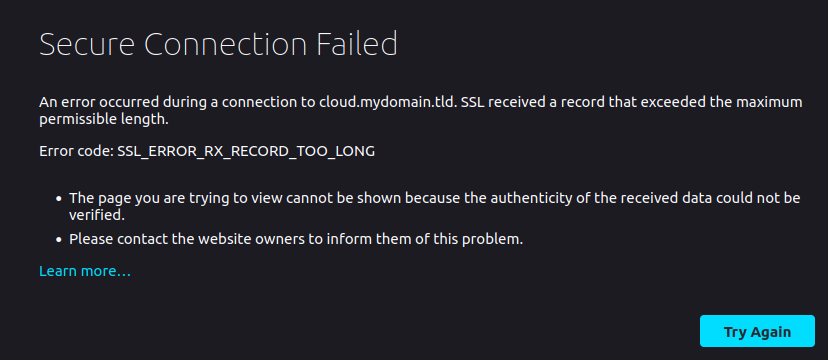Click the bullet dot before 'Please contact'
This screenshot has height=360, width=828.
[x=59, y=240]
